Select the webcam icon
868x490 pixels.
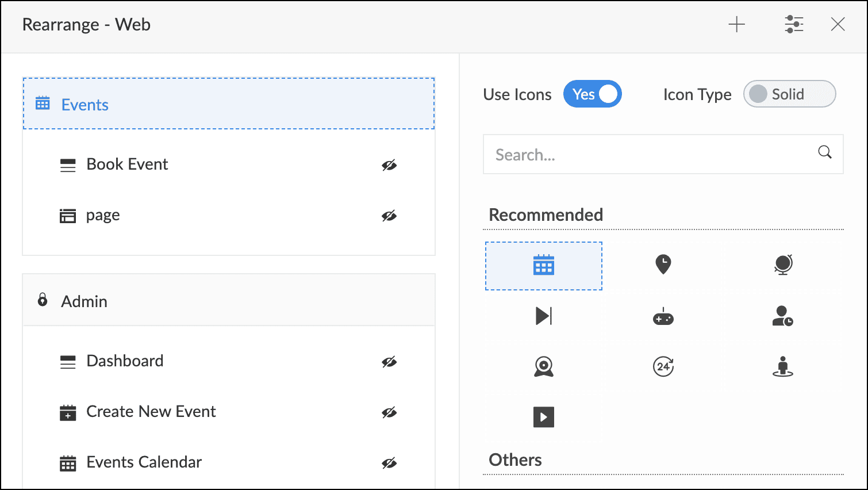pyautogui.click(x=543, y=366)
